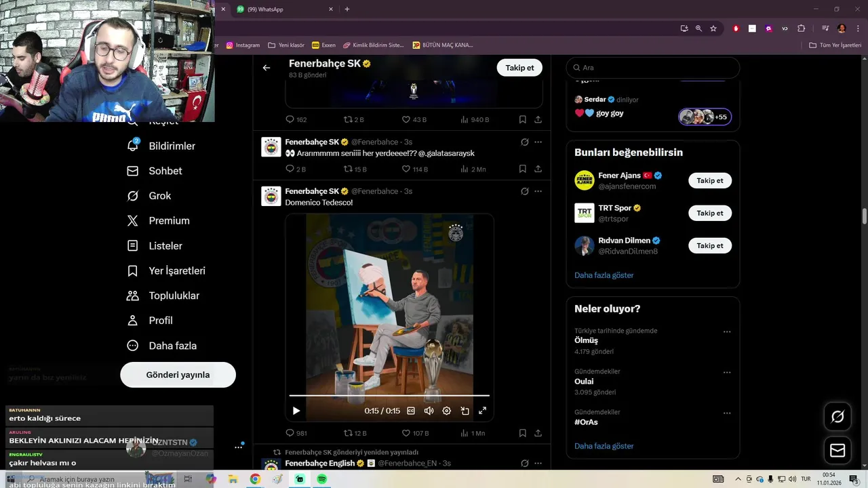Play the Domenico Tedesco video
Viewport: 868px width, 488px height.
(x=296, y=411)
